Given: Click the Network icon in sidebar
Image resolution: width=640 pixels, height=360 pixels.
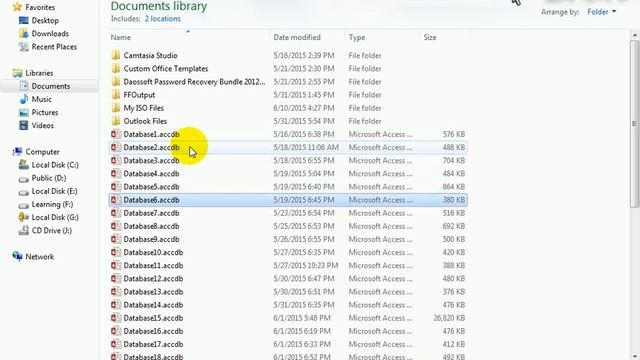Looking at the screenshot, I should [x=17, y=256].
